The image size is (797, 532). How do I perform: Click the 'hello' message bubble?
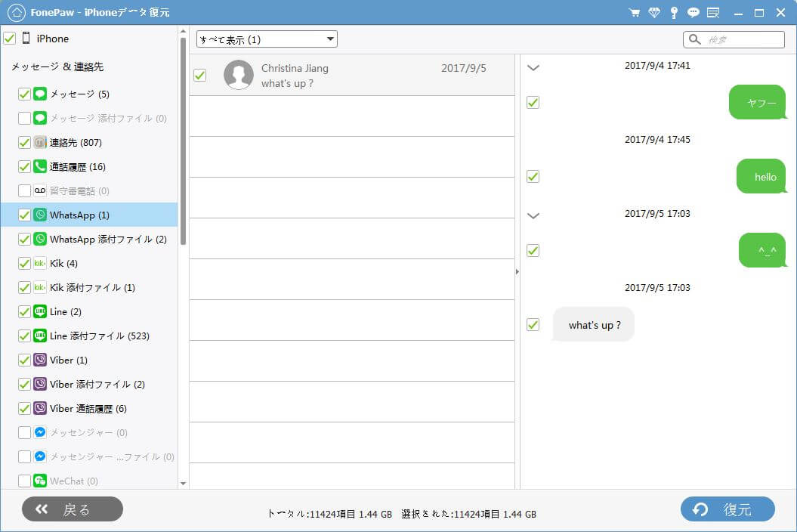[x=761, y=177]
